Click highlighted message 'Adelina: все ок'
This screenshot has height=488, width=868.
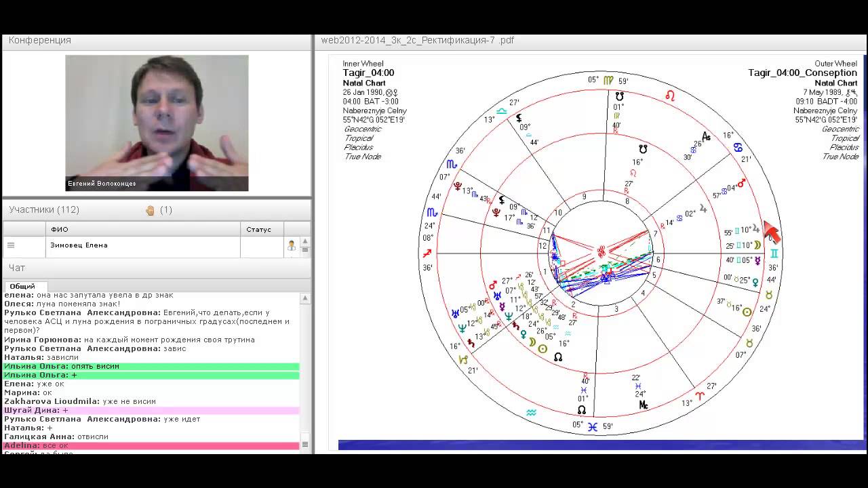tap(151, 445)
